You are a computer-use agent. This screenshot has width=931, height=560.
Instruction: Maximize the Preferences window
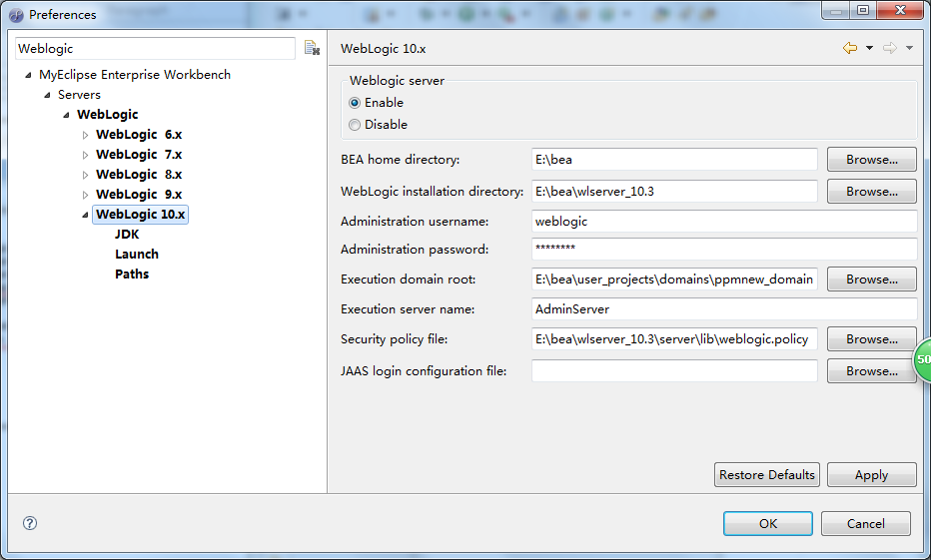coord(863,10)
